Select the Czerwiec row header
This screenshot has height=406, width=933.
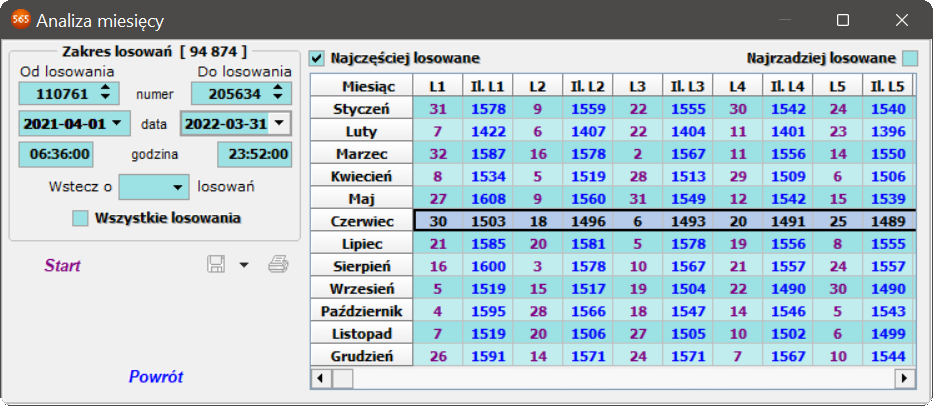tap(361, 221)
